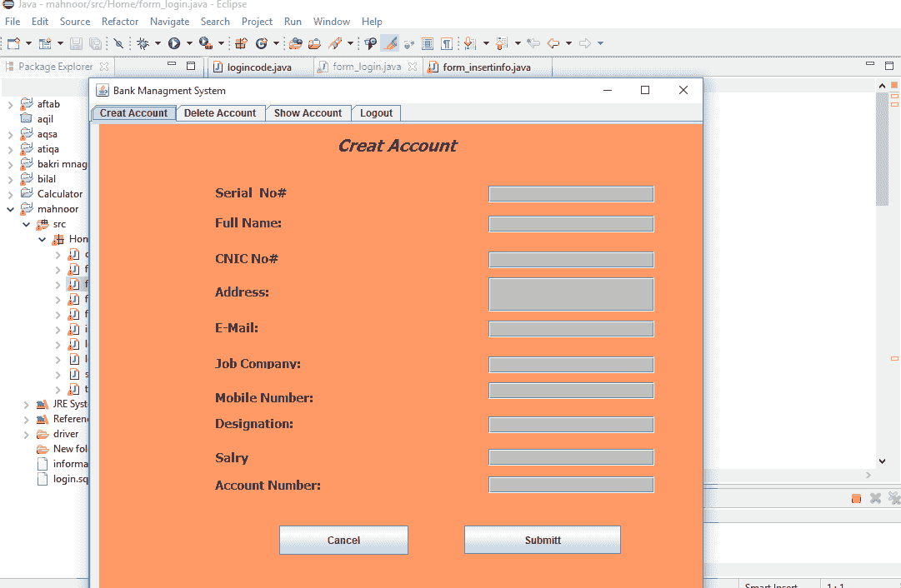This screenshot has height=588, width=901.
Task: Click the Save toolbar icon
Action: pyautogui.click(x=76, y=43)
